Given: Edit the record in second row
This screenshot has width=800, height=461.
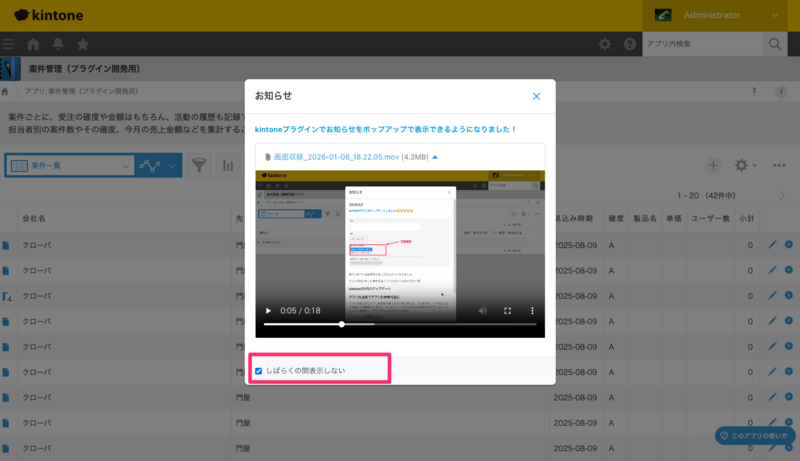Looking at the screenshot, I should pos(772,270).
